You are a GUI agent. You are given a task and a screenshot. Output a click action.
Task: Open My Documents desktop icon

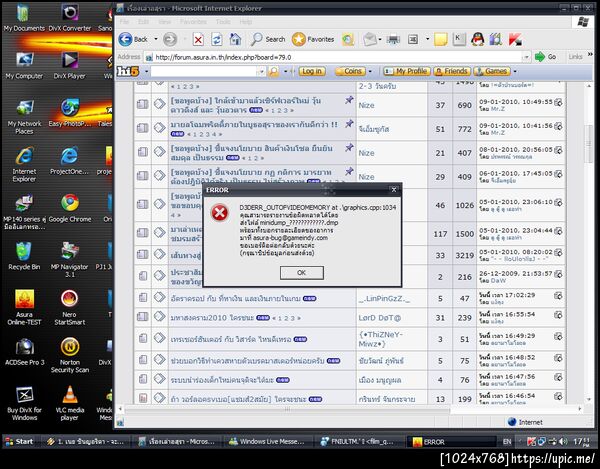click(x=24, y=18)
